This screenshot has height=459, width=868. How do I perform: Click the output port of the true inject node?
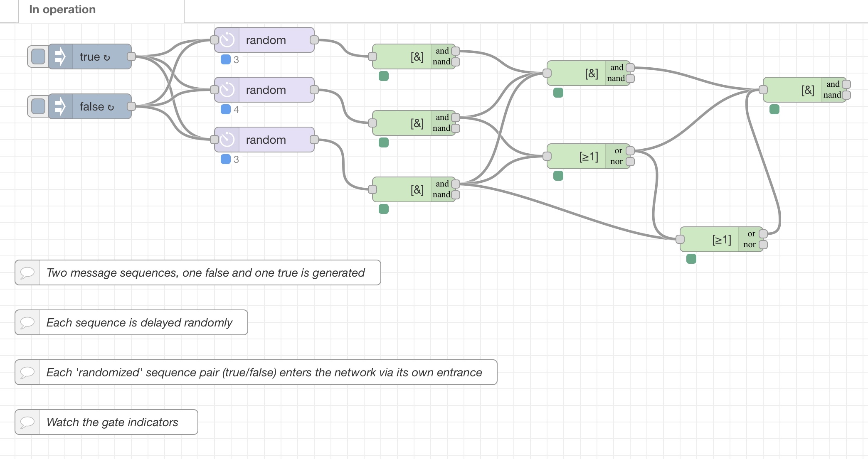click(x=131, y=56)
